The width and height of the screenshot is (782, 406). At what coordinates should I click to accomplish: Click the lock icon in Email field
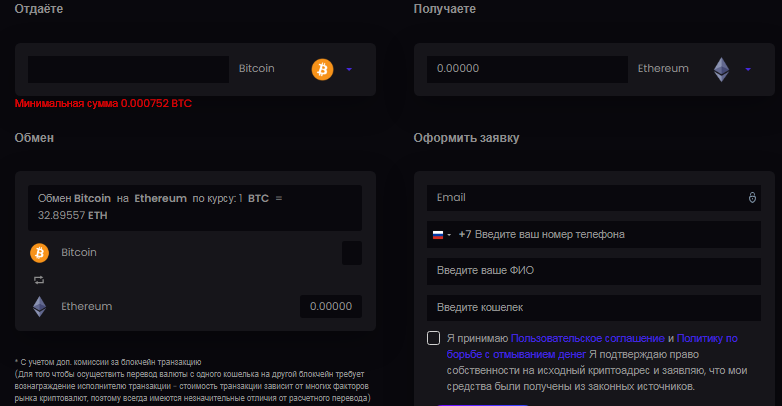tap(752, 198)
